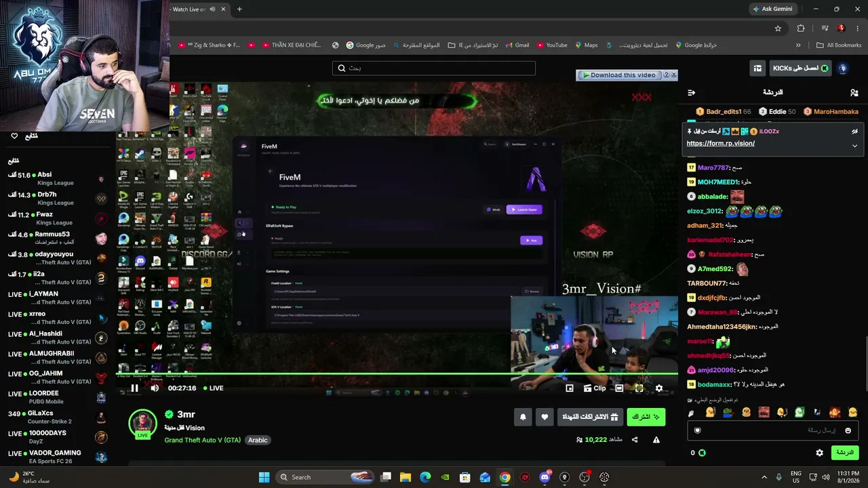Image resolution: width=868 pixels, height=488 pixels.
Task: Bookmark this page with the star
Action: (778, 28)
